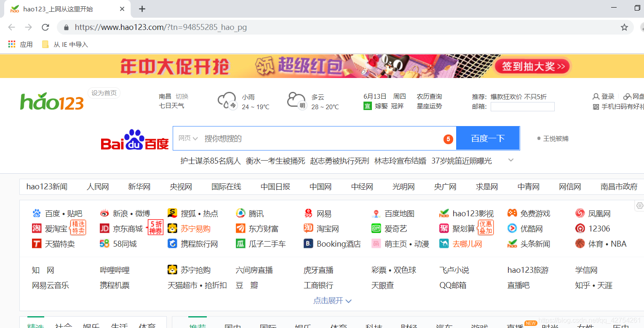Select the 南昌市政府 nav item

(x=619, y=187)
